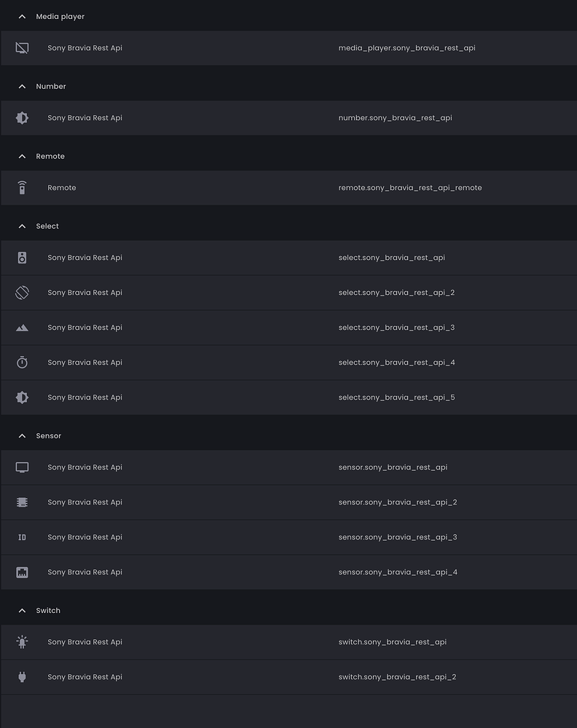The width and height of the screenshot is (577, 728).
Task: Open entity select.sony_bravia_rest_api_2
Action: click(x=289, y=293)
